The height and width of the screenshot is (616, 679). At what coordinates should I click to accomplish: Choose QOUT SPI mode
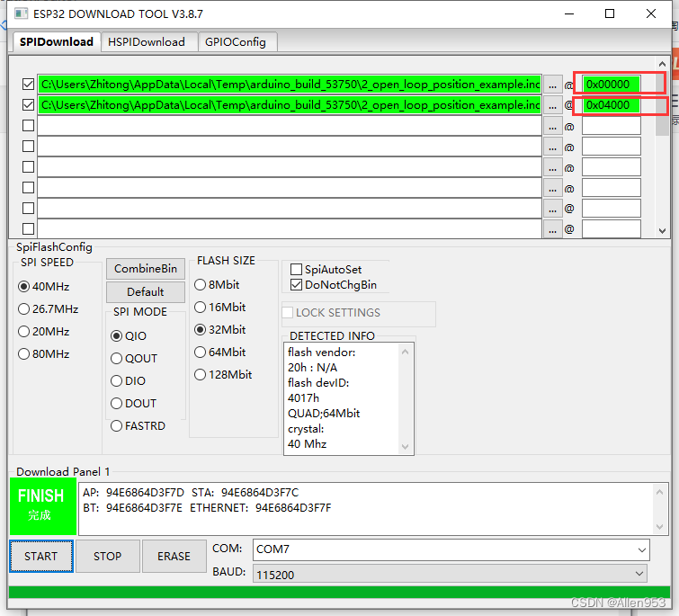coord(134,359)
